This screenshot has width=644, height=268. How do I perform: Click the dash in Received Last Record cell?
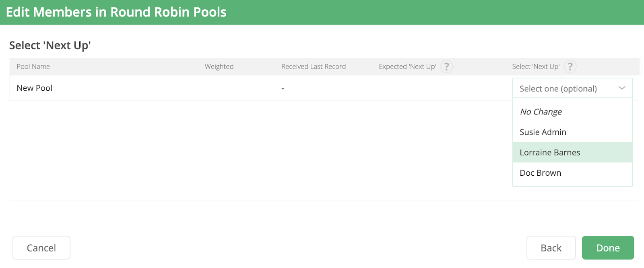click(x=283, y=88)
